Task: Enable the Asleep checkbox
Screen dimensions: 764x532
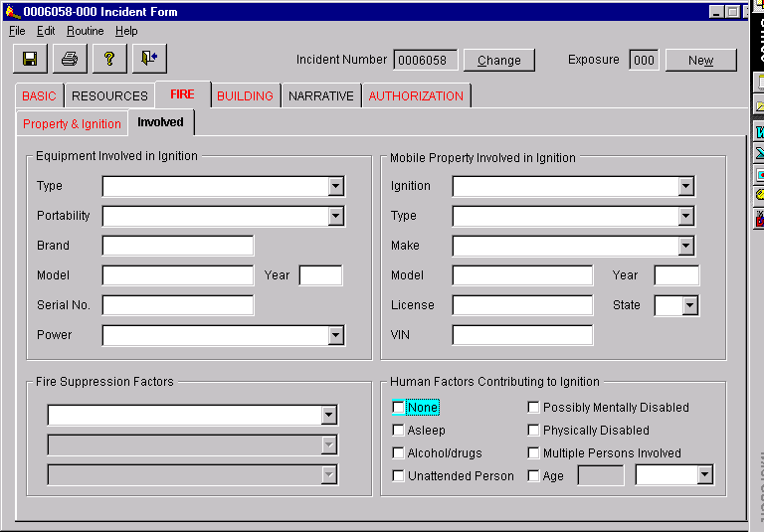Action: 399,431
